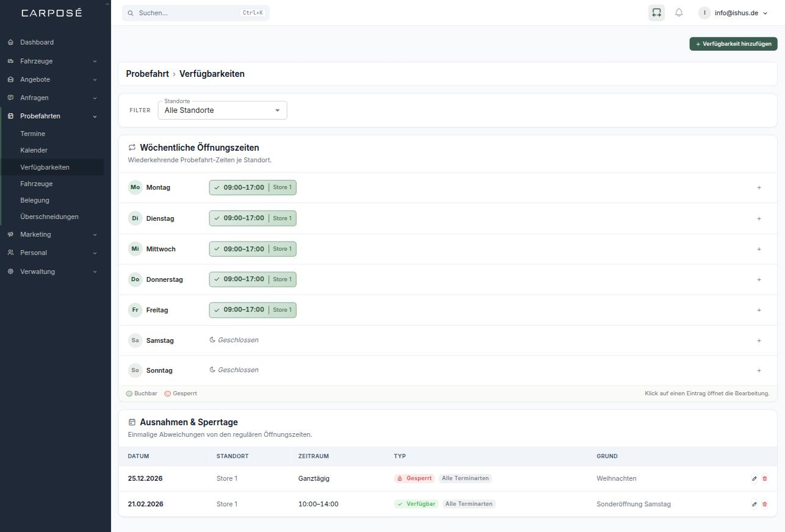Open the notifications bell
Screen dimensions: 785x532
click(x=679, y=13)
